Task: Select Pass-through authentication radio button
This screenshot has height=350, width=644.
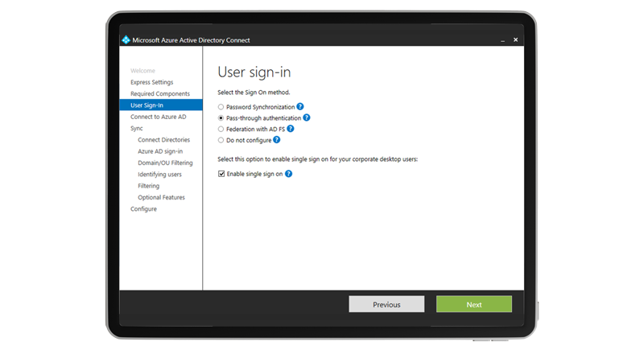Action: pyautogui.click(x=221, y=118)
